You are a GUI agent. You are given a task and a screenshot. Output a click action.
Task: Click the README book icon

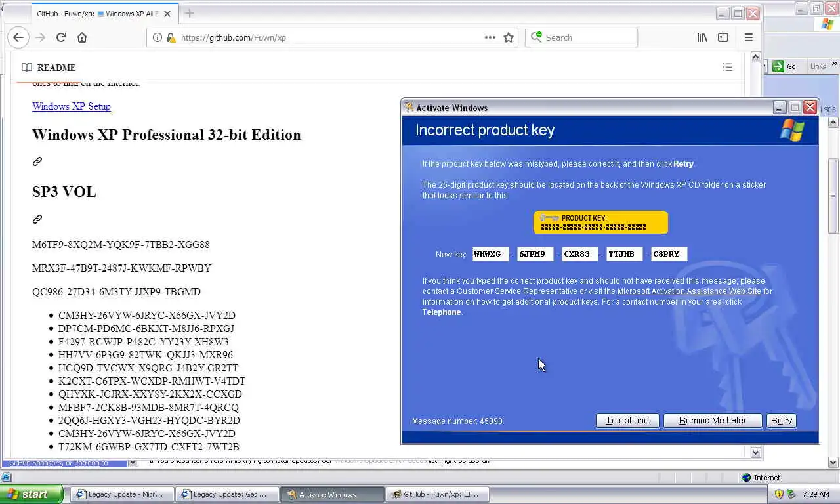coord(26,67)
